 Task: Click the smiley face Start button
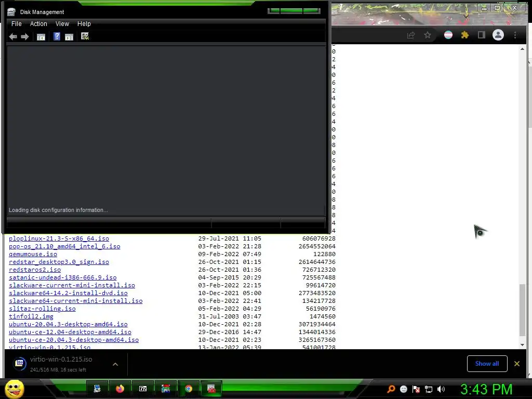pyautogui.click(x=14, y=389)
